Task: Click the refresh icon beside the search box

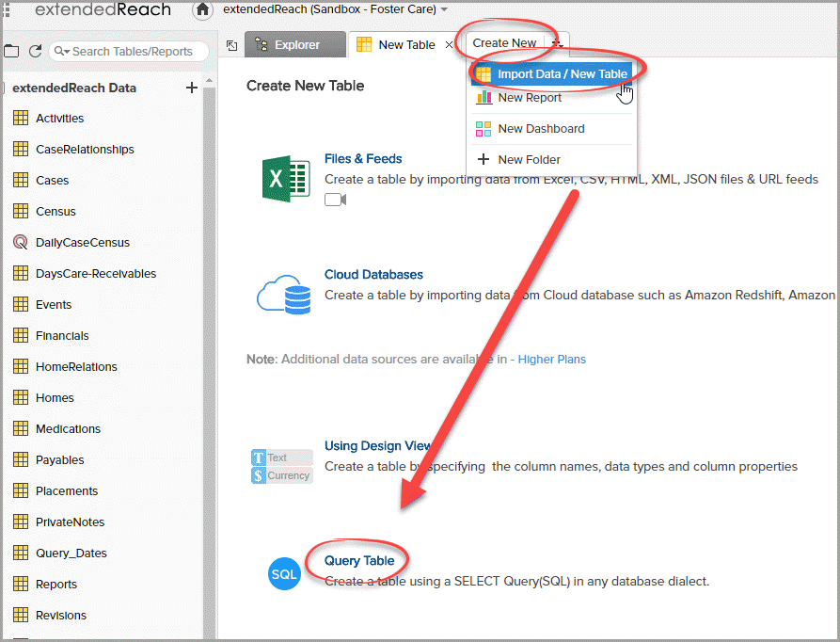Action: coord(36,51)
